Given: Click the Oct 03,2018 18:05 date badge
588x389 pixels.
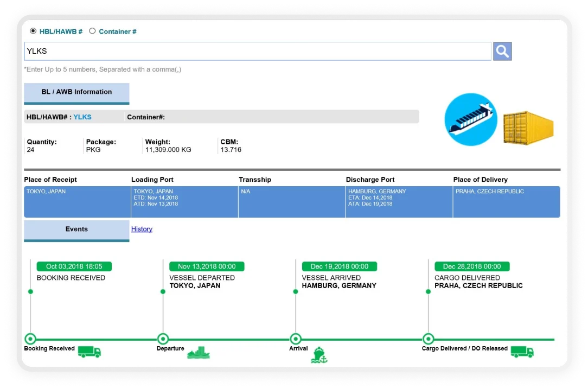Looking at the screenshot, I should point(74,266).
